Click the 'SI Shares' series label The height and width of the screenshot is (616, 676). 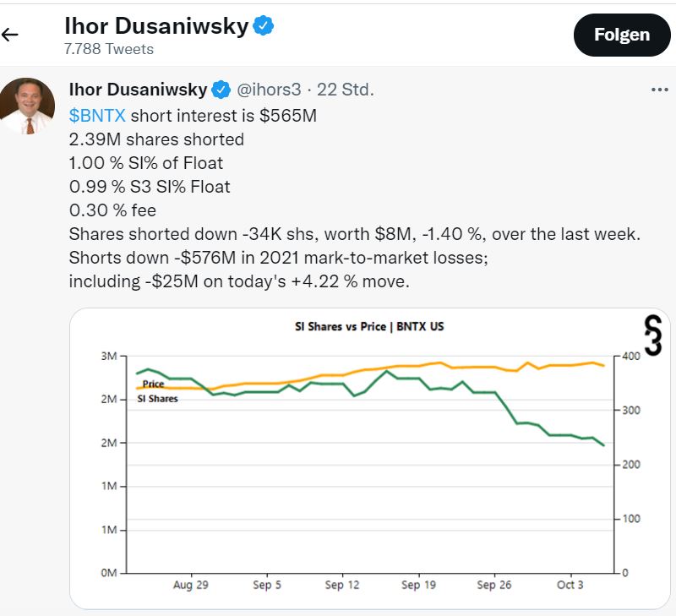tap(158, 398)
